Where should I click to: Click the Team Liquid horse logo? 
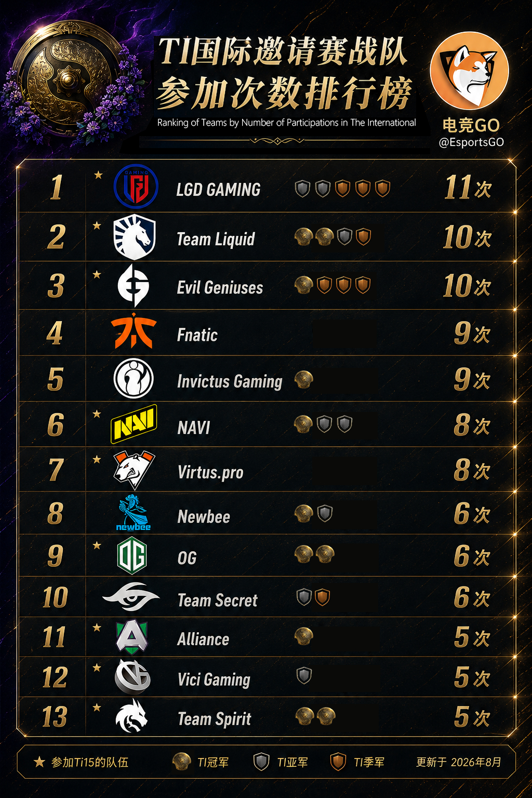point(134,237)
